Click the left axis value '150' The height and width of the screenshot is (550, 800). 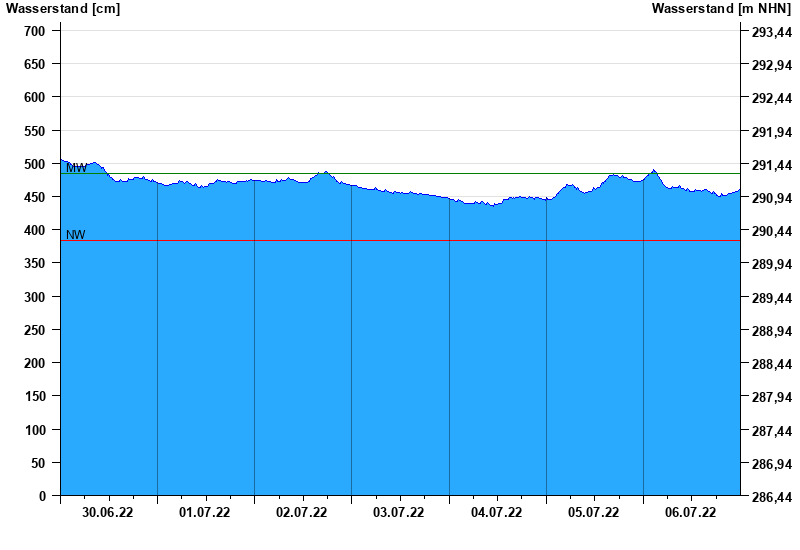(35, 396)
